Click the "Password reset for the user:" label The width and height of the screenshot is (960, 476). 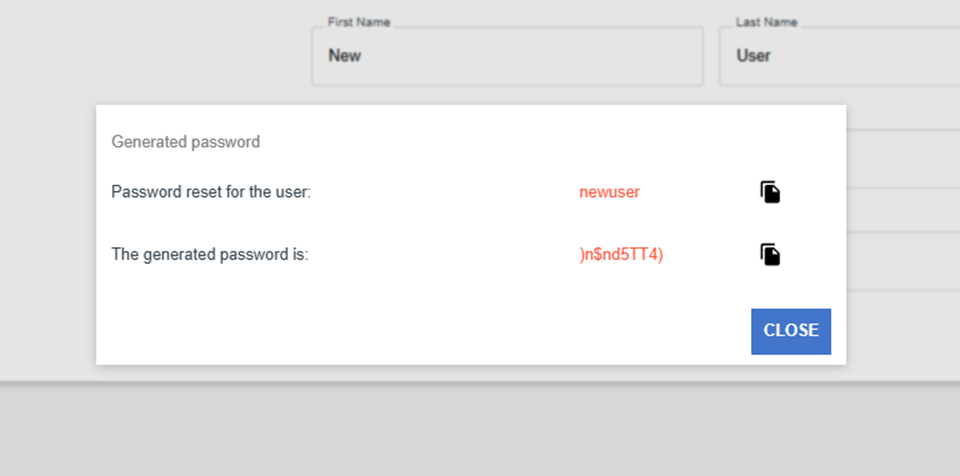[211, 192]
